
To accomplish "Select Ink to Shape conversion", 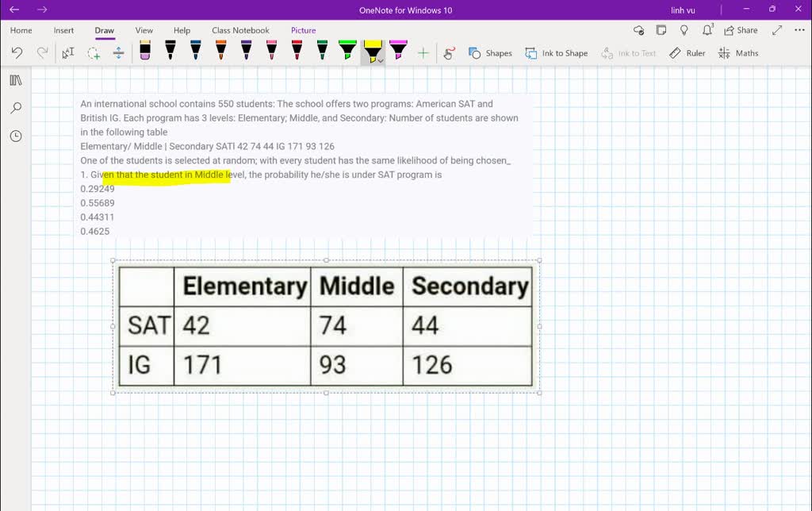I will (557, 52).
